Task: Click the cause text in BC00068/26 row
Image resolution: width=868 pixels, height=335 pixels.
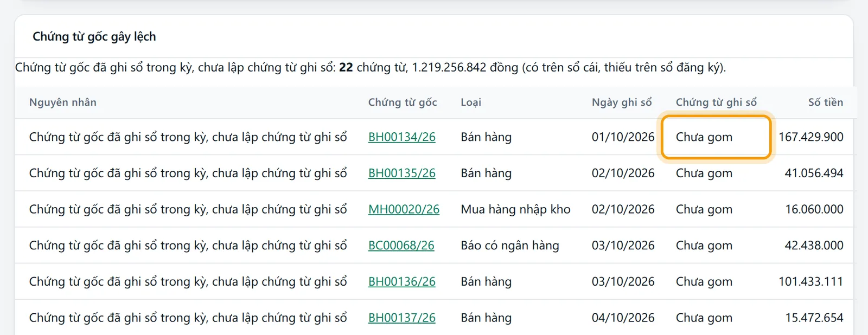Action: point(188,246)
